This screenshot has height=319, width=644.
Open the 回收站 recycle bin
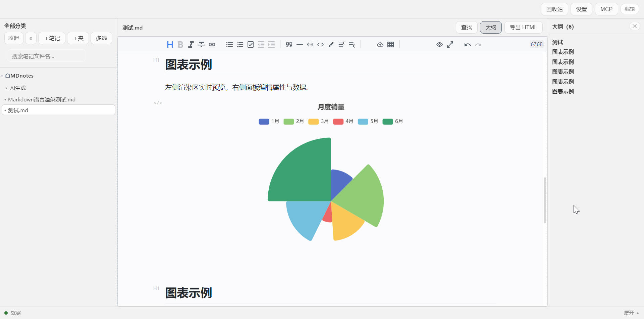(554, 9)
